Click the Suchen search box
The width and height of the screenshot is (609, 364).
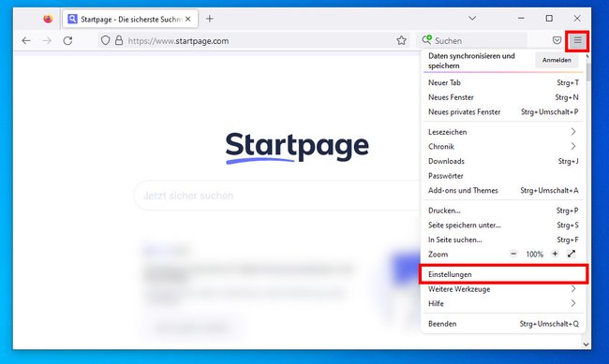[472, 40]
